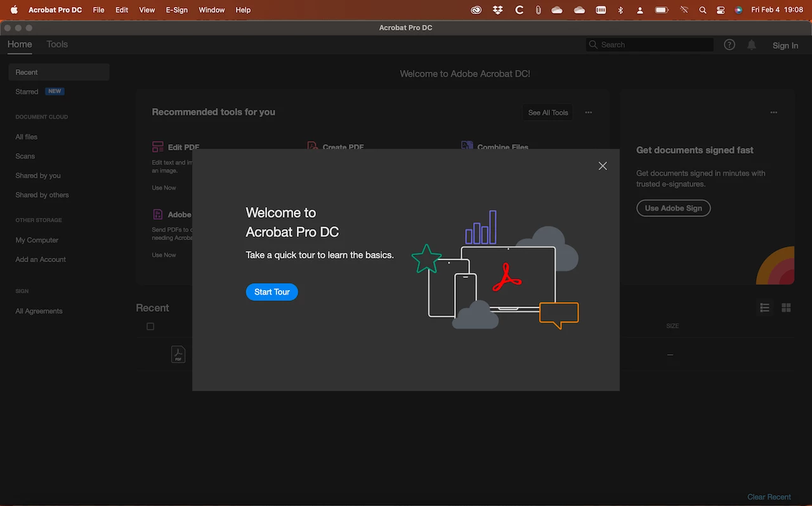
Task: Click the SIZE column header
Action: 672,326
